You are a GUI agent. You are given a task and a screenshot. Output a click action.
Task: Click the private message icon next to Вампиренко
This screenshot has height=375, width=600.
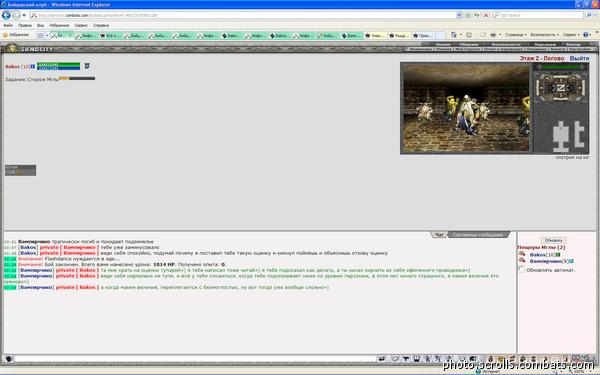point(522,261)
